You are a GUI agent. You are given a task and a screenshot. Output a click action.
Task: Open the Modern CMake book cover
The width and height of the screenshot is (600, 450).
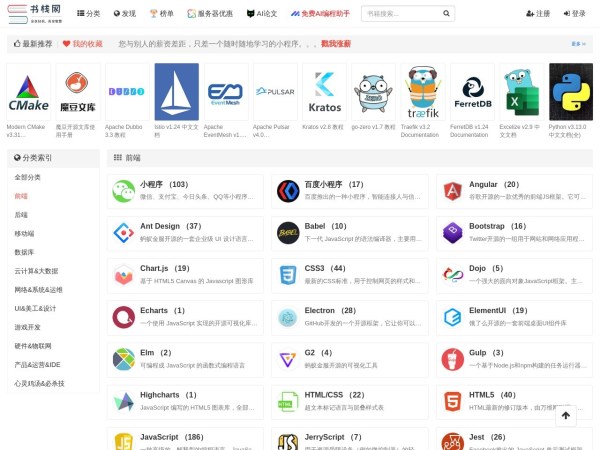[28, 92]
